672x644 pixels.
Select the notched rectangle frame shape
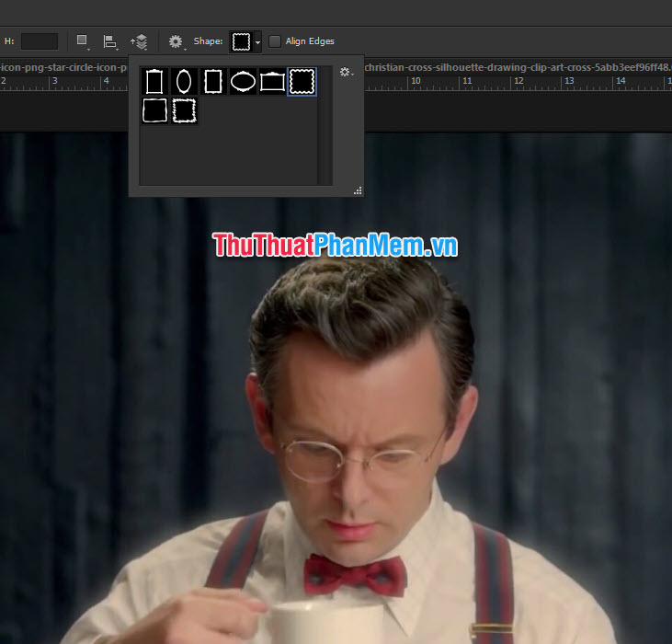[x=213, y=82]
